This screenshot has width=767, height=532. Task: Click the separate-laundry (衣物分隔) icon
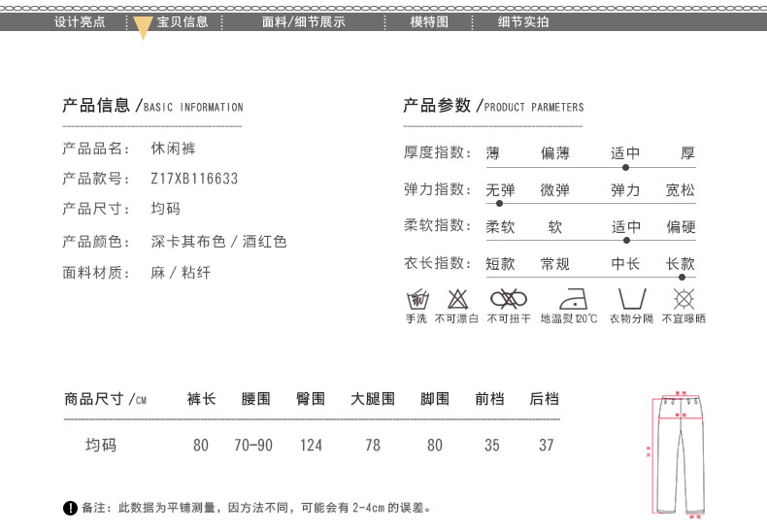631,298
